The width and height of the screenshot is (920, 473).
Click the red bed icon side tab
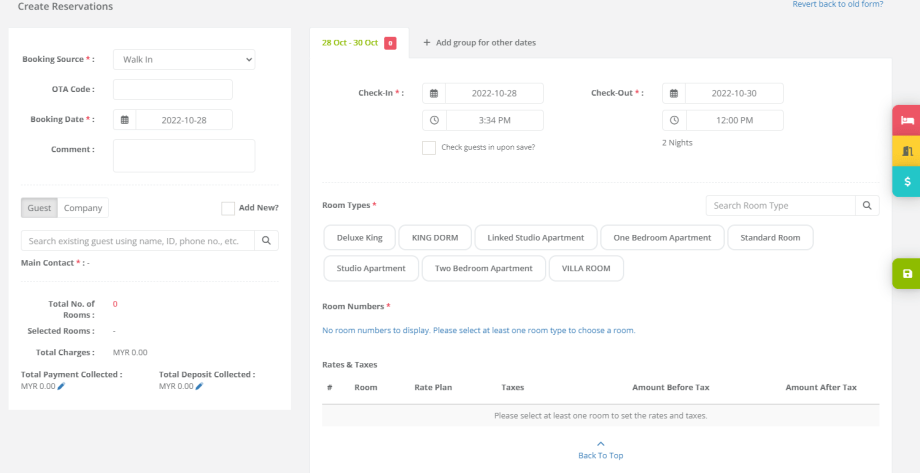(907, 120)
